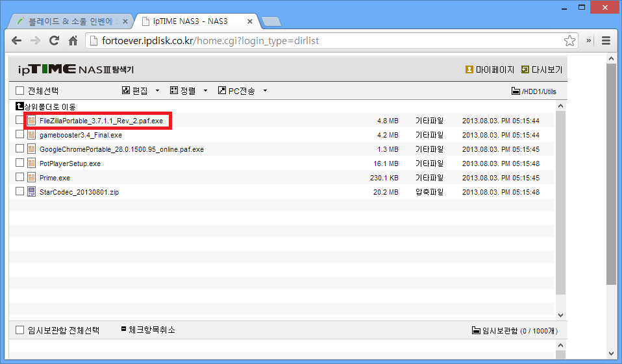The width and height of the screenshot is (622, 364).
Task: Bookmark page with the star icon
Action: tap(569, 41)
